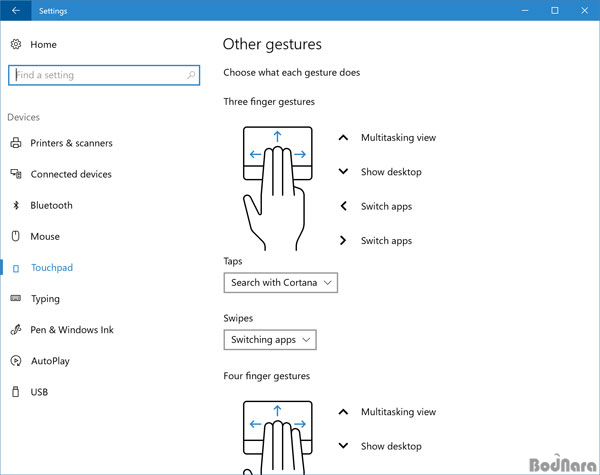
Task: Select the Mouse icon in sidebar
Action: [x=15, y=236]
